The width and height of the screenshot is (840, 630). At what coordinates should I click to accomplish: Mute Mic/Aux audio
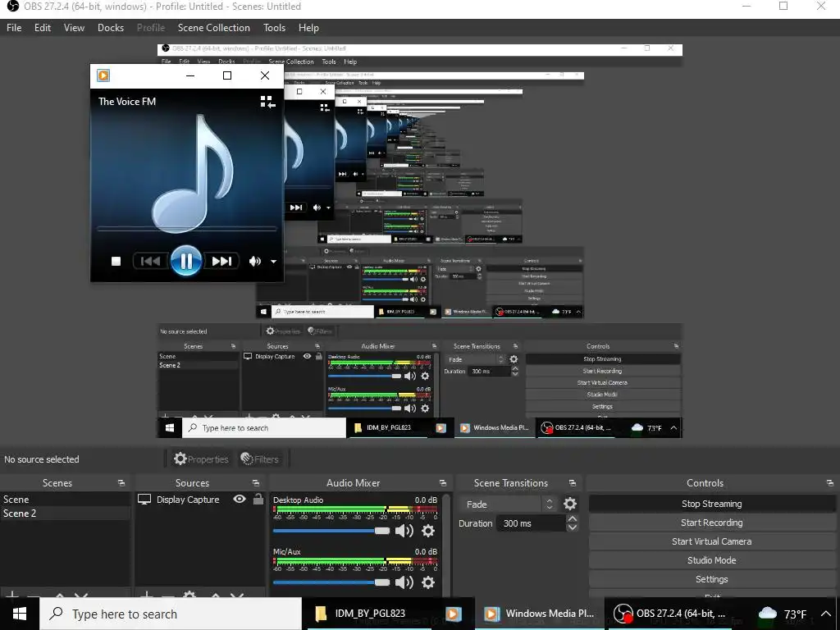tap(404, 582)
